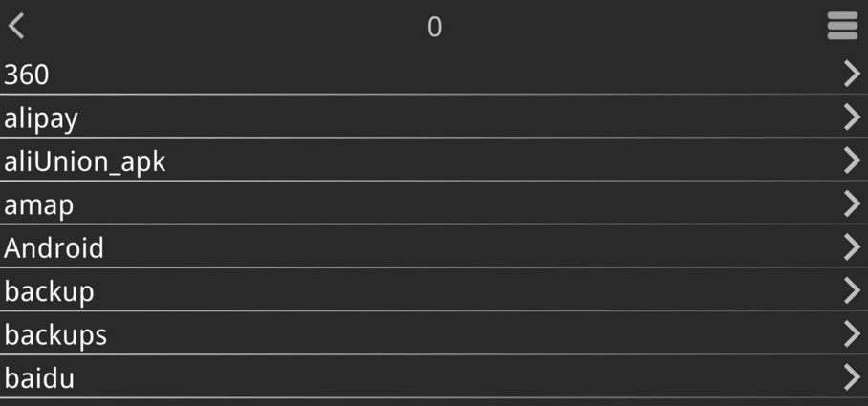Click the chevron beside baidu
This screenshot has height=406, width=868.
tap(852, 377)
